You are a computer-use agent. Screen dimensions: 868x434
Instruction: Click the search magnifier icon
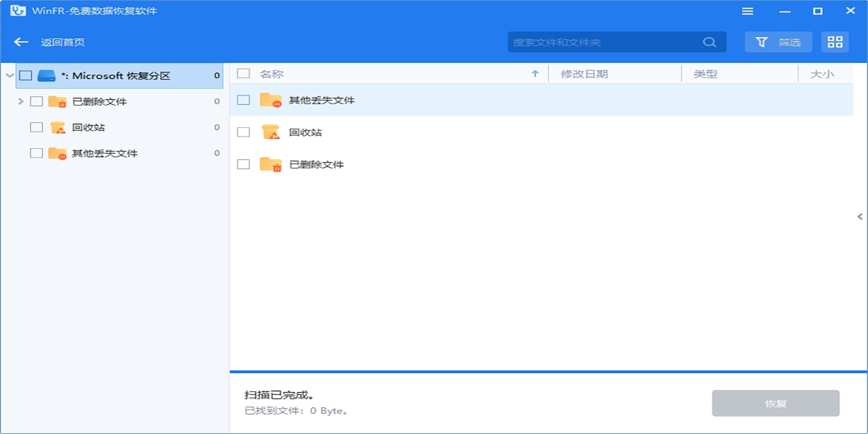(710, 41)
